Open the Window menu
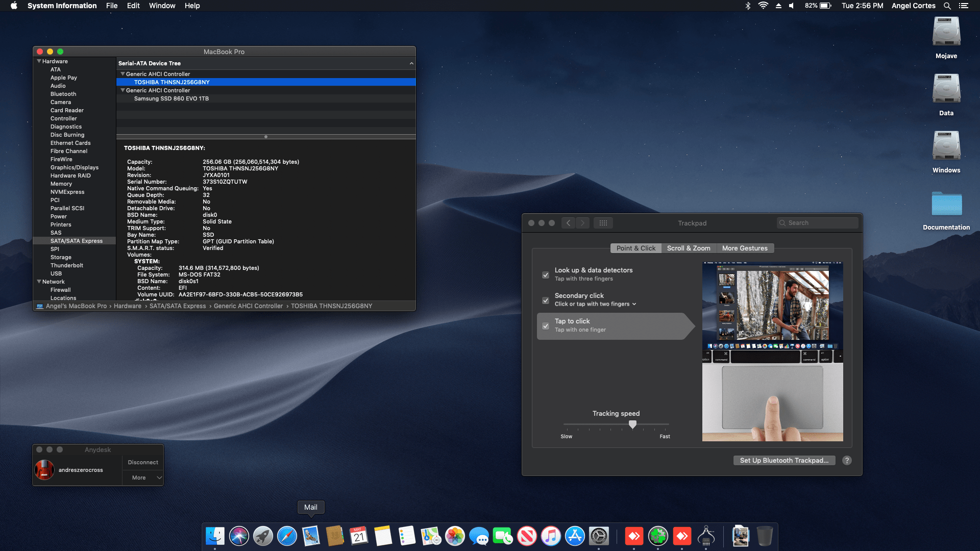980x551 pixels. [x=162, y=6]
